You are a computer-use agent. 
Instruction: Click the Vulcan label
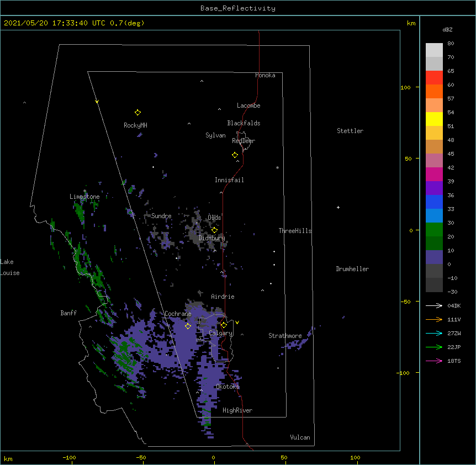click(300, 437)
